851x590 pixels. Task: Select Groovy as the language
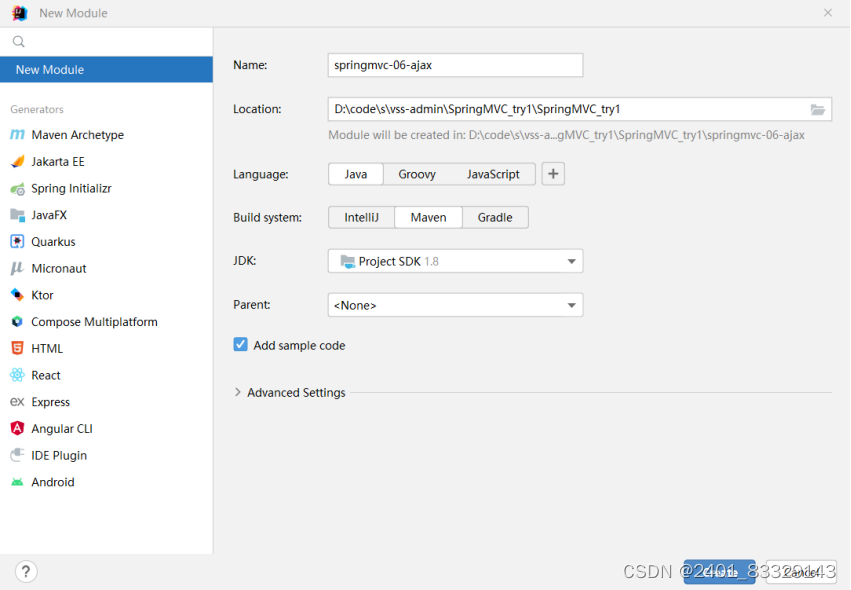tap(417, 174)
